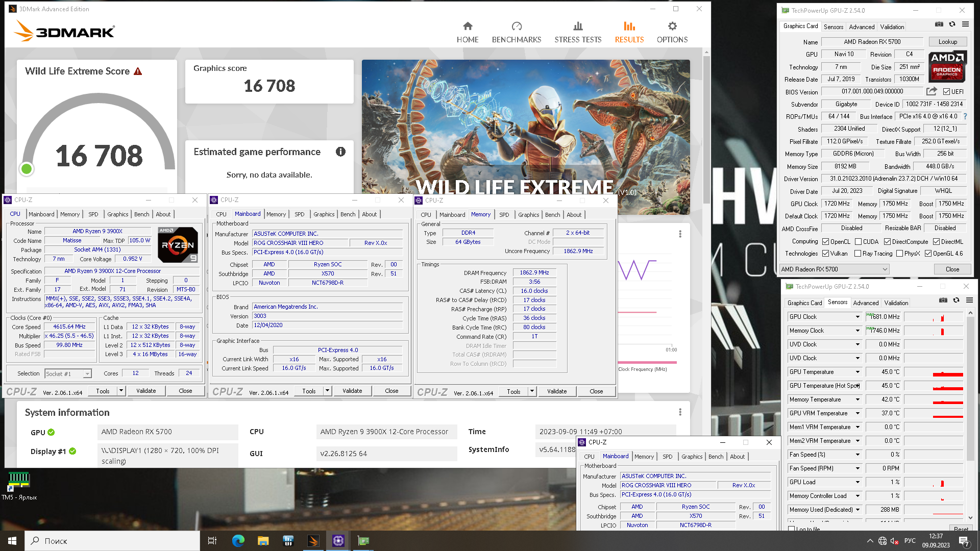This screenshot has height=551, width=980.
Task: Toggle the UEFI checkbox in GPU-Z
Action: tap(946, 92)
